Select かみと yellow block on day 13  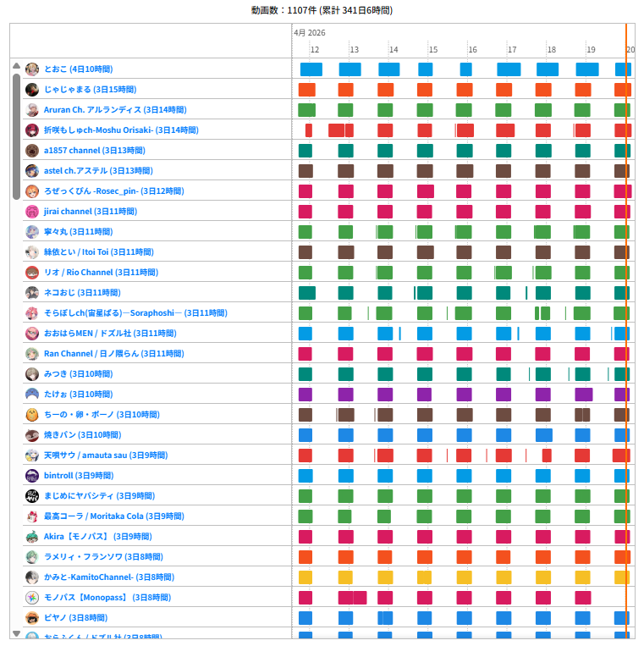pyautogui.click(x=345, y=577)
